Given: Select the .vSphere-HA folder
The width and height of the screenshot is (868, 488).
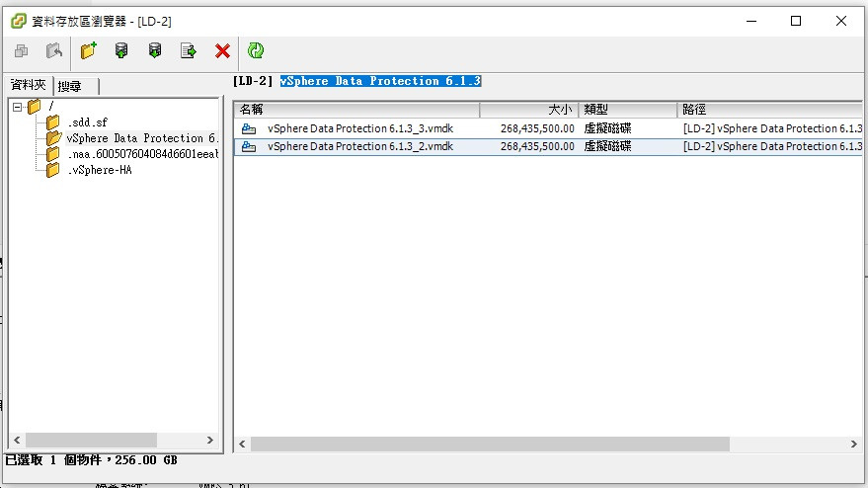Looking at the screenshot, I should click(x=100, y=170).
